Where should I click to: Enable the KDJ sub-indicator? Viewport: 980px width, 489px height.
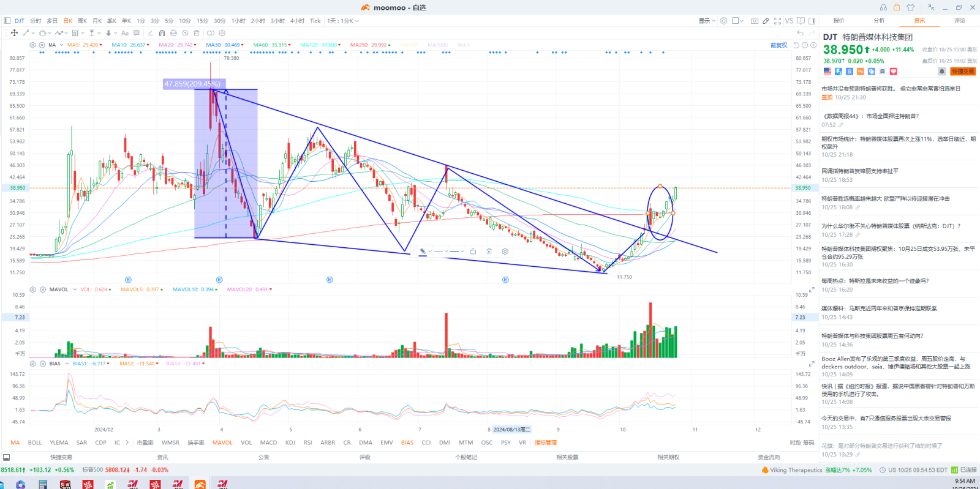click(x=290, y=442)
